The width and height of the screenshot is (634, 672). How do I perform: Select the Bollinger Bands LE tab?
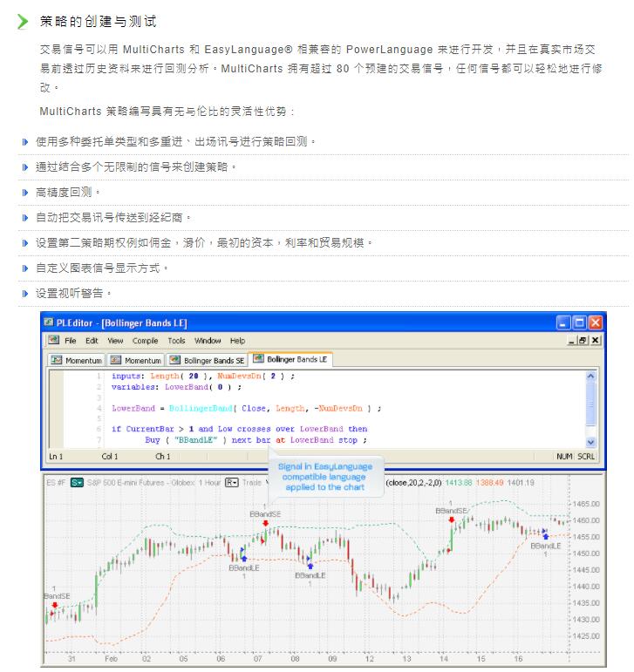[291, 359]
